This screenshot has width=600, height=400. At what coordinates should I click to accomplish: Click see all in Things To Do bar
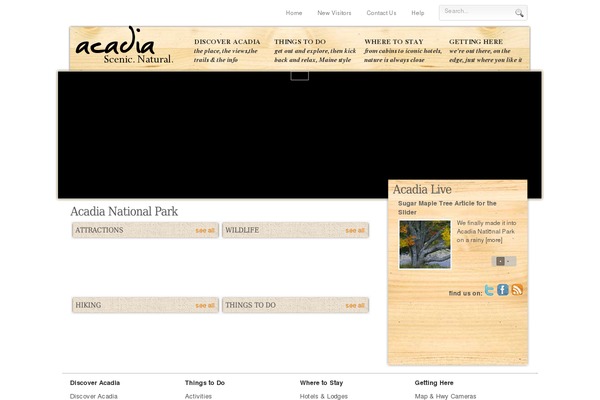(355, 305)
